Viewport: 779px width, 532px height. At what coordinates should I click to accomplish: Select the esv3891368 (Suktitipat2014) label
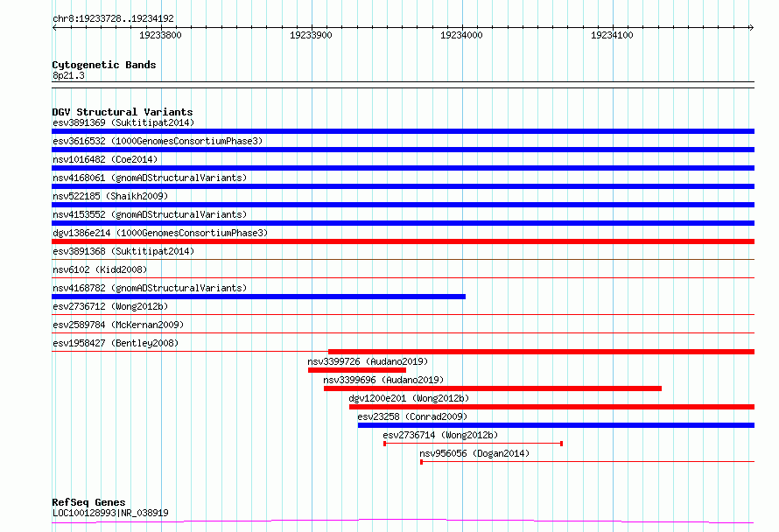[123, 251]
